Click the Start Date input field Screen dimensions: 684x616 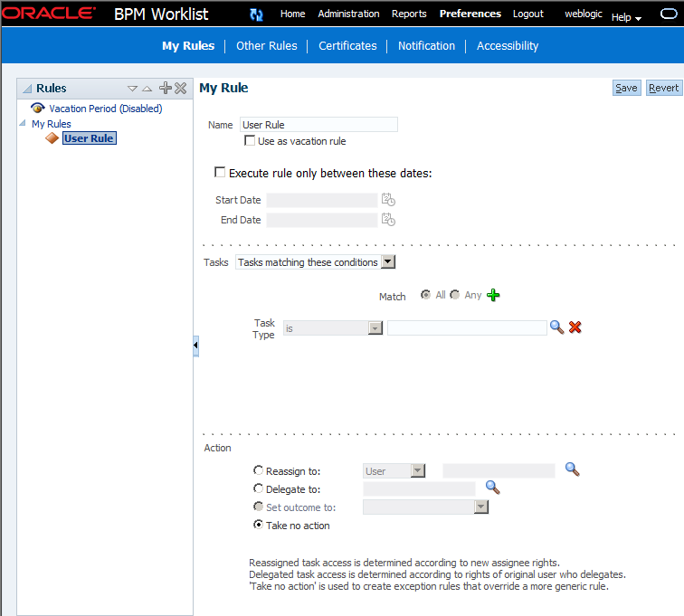(x=322, y=200)
